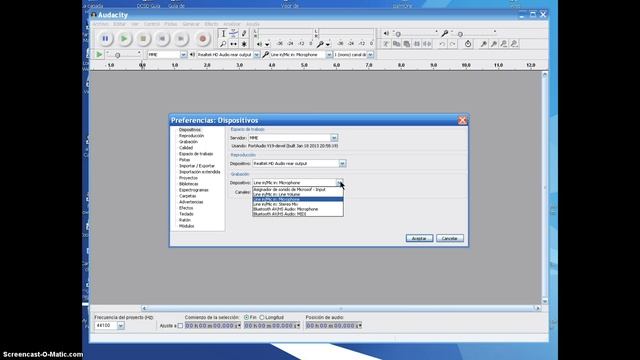Click the Undo arrow icon

pyautogui.click(x=442, y=44)
